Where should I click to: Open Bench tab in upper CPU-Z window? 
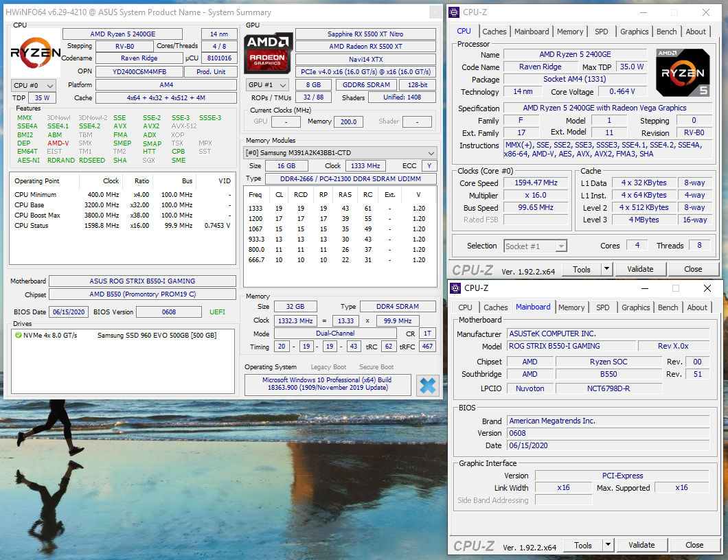666,32
